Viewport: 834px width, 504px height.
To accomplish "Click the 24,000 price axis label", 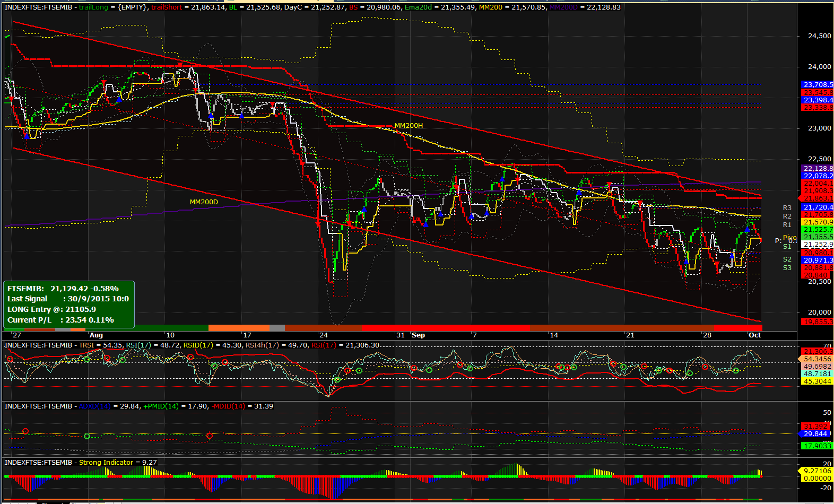I will (820, 67).
